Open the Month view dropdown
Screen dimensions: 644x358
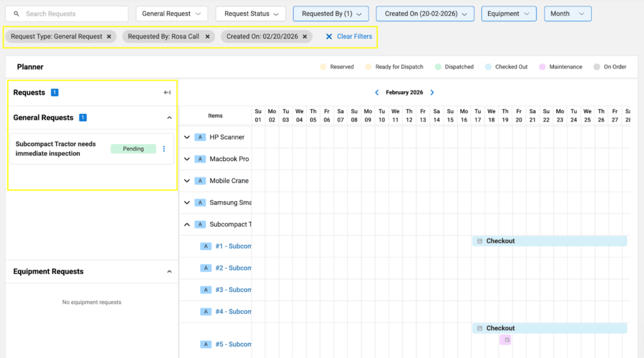tap(567, 14)
